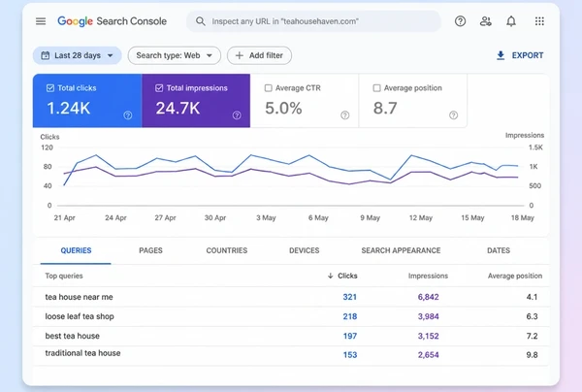582x392 pixels.
Task: Open the Average position help icon
Action: (x=454, y=115)
